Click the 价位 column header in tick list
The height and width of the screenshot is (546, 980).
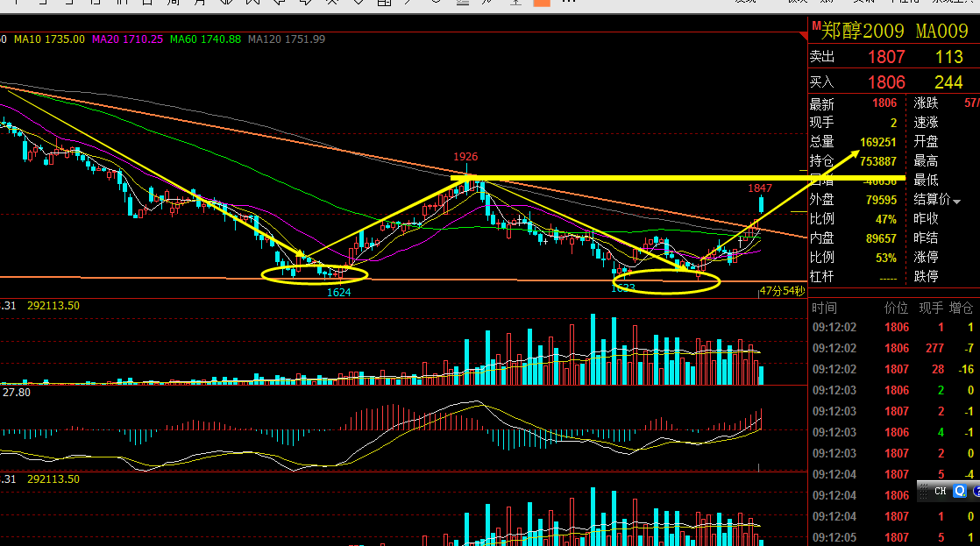[896, 308]
